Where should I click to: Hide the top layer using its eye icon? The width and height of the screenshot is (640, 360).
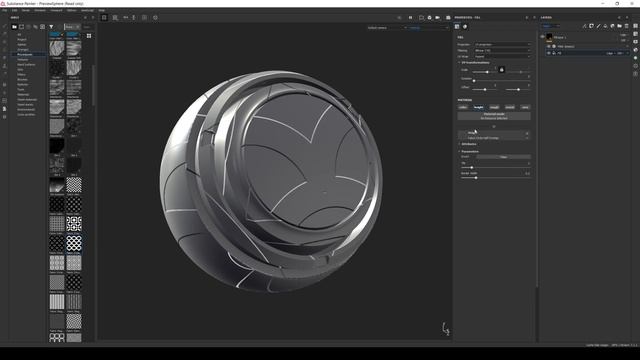(542, 37)
